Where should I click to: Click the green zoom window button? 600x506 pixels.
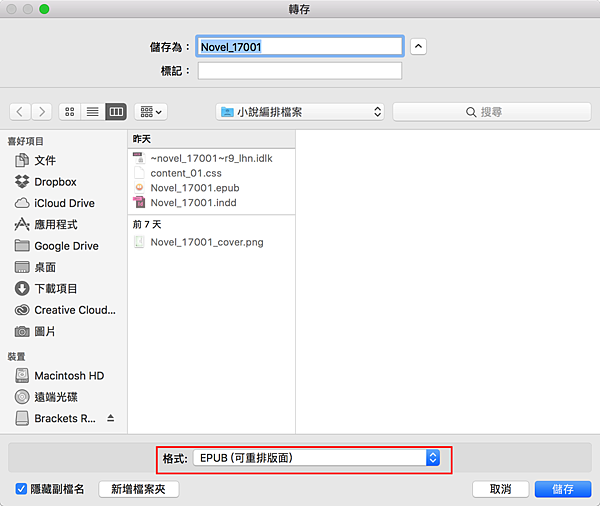tap(44, 9)
